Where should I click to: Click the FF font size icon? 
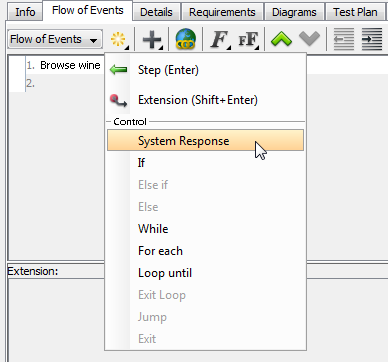point(248,40)
